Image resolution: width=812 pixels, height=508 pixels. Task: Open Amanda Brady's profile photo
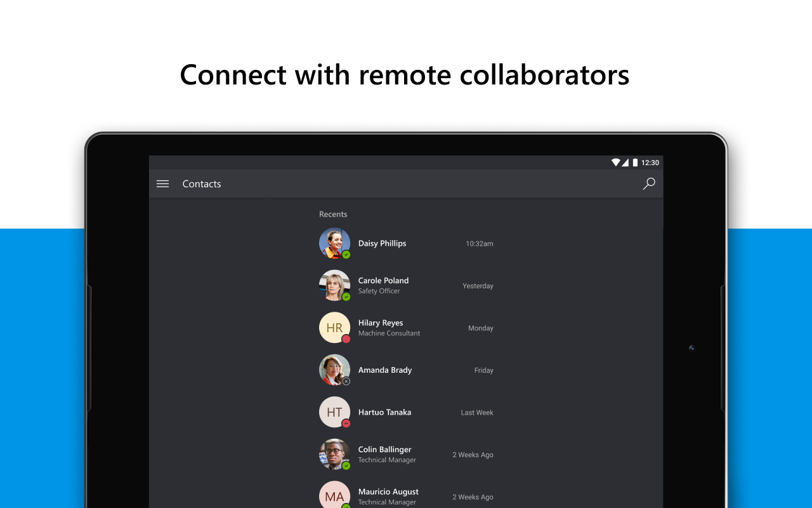tap(334, 370)
